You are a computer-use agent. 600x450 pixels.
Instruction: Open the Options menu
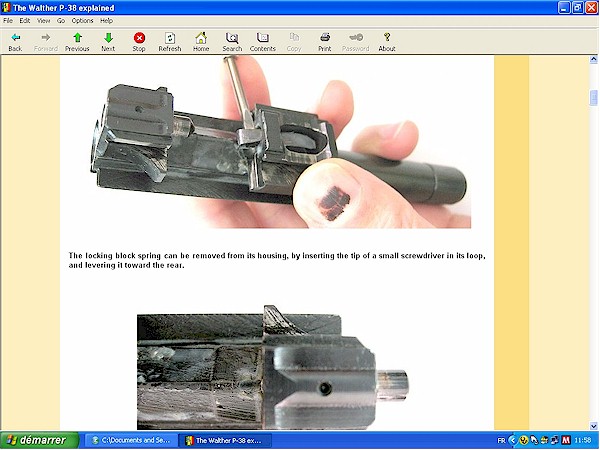pyautogui.click(x=83, y=21)
